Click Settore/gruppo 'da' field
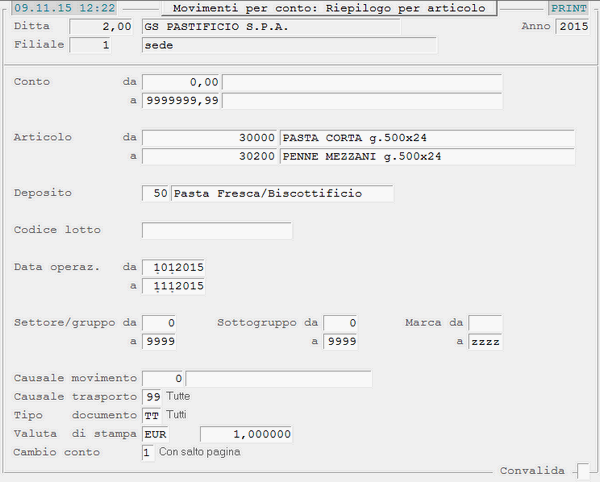Image resolution: width=600 pixels, height=482 pixels. pos(161,323)
